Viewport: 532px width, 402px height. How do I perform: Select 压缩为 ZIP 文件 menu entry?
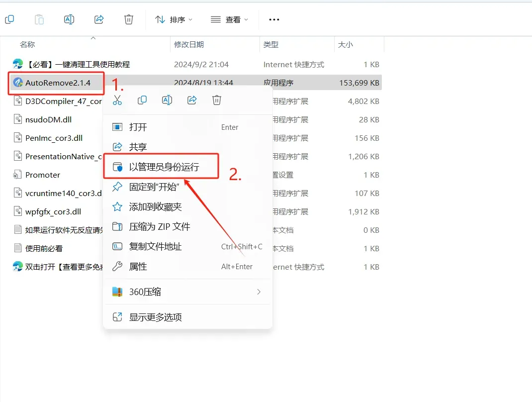187,226
